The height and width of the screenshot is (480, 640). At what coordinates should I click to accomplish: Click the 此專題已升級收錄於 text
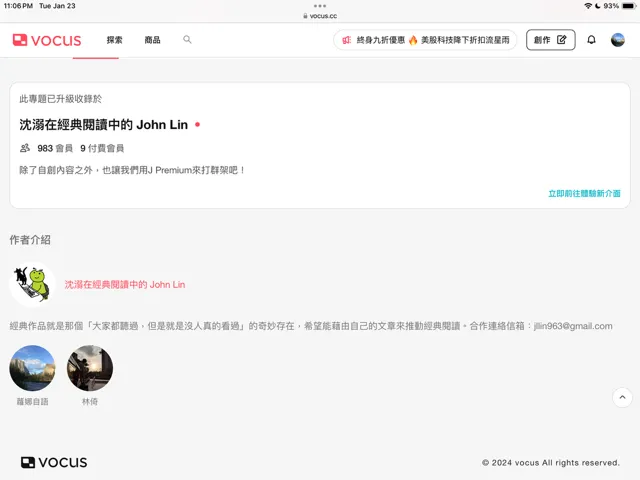tap(60, 99)
